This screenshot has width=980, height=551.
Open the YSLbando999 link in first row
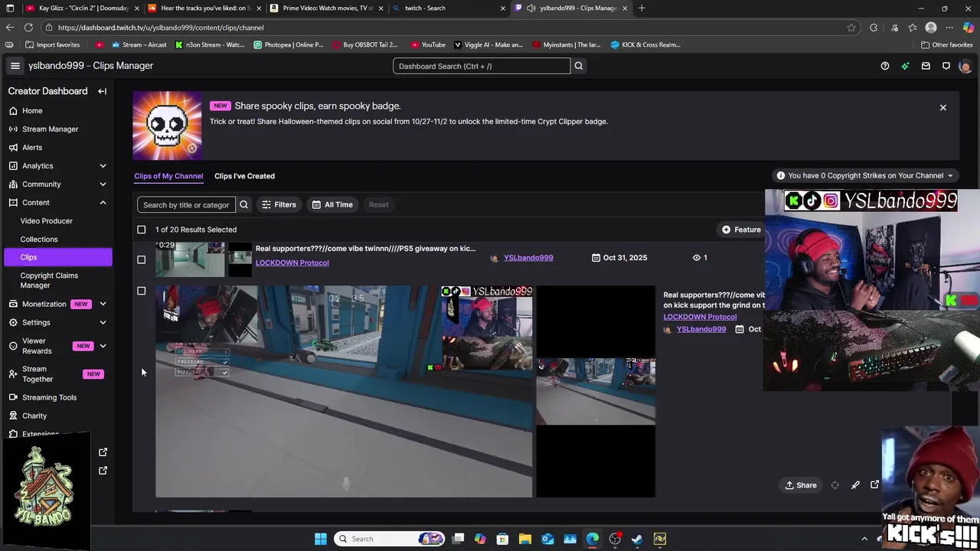point(528,257)
